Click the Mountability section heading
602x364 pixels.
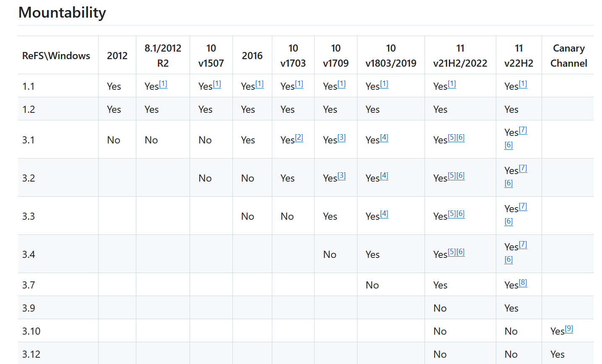pos(62,13)
